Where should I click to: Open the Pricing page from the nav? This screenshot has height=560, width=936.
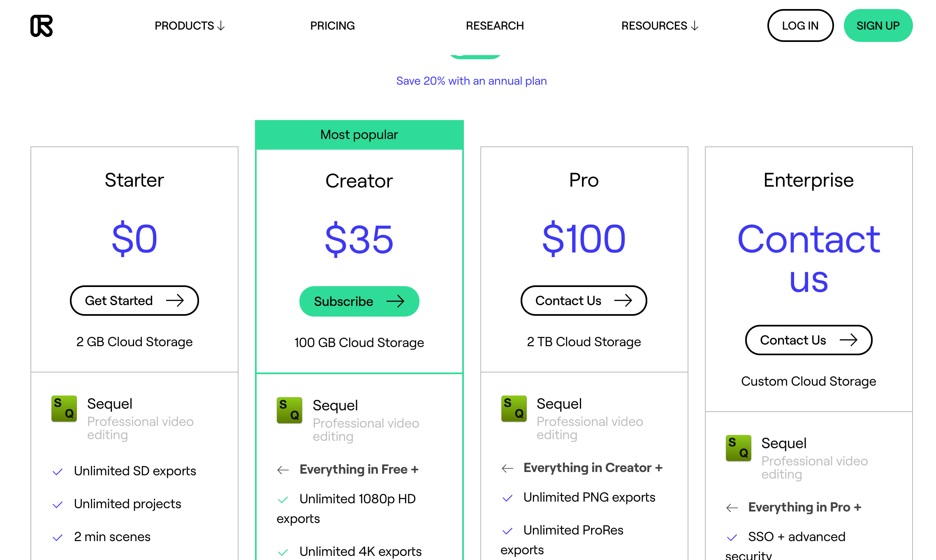(332, 26)
